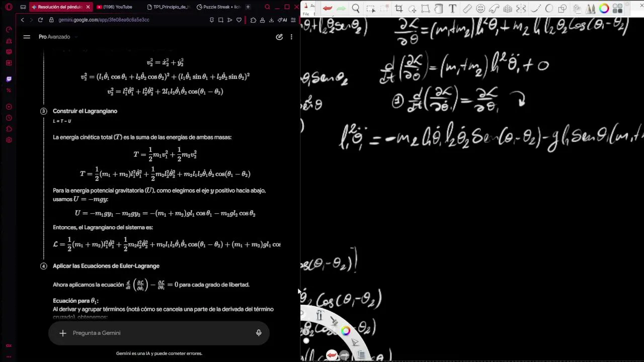This screenshot has height=362, width=644.
Task: Select the Zoom magnifier tool in drawing app
Action: pos(356,9)
